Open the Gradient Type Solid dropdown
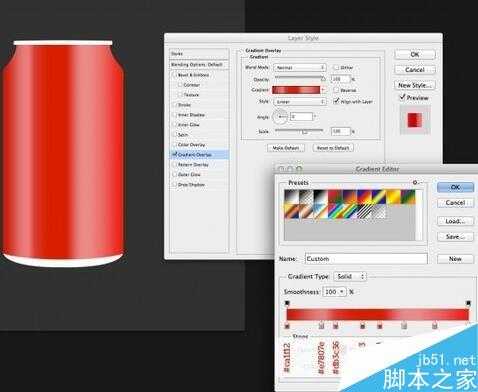This screenshot has height=392, width=478. tap(350, 276)
